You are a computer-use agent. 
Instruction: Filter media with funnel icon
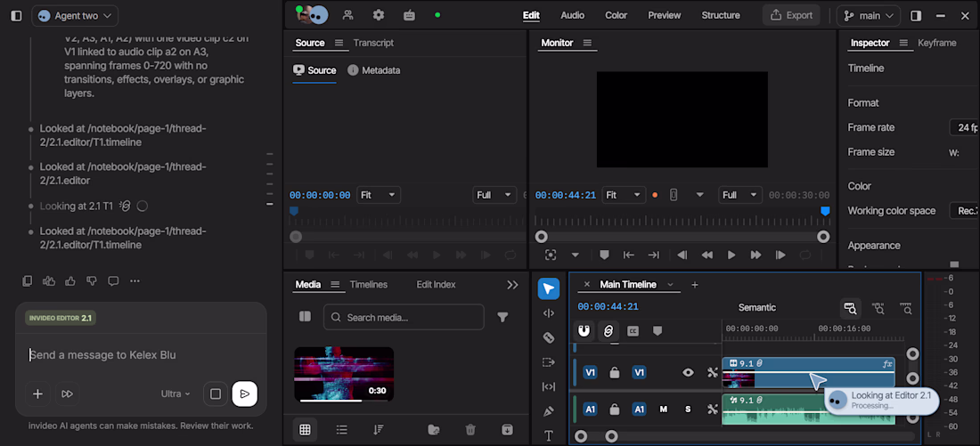(502, 317)
